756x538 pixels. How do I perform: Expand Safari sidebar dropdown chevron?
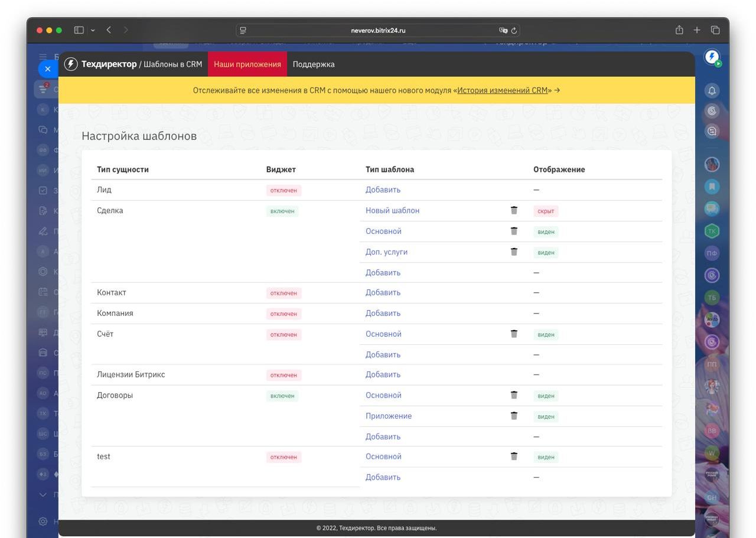point(93,30)
